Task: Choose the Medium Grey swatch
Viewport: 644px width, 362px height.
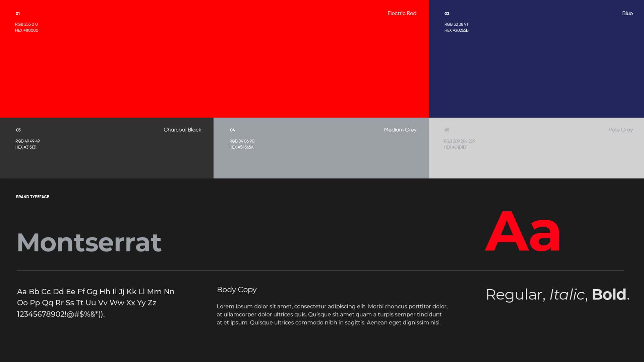Action: 321,148
